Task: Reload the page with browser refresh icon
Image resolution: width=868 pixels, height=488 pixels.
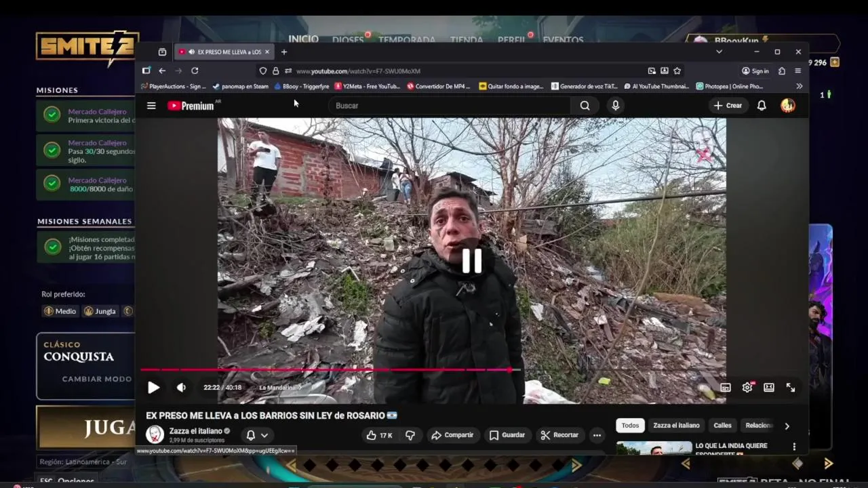Action: coord(195,70)
